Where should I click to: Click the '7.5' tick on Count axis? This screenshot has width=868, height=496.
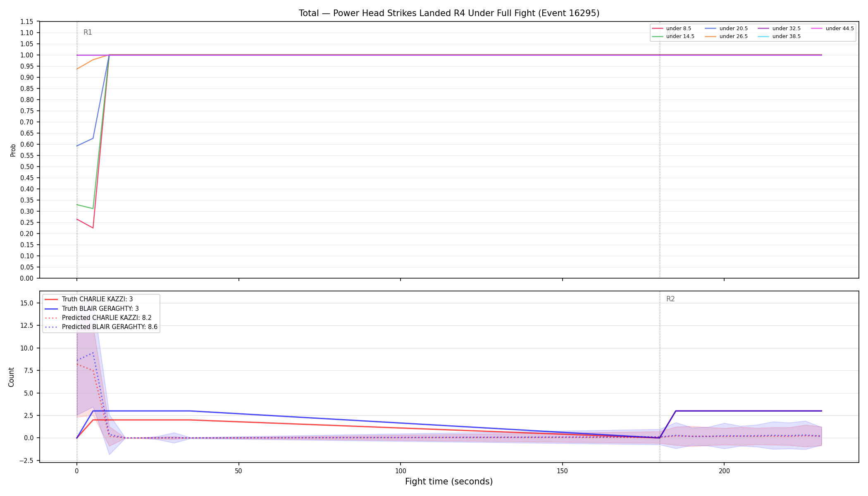coord(29,370)
